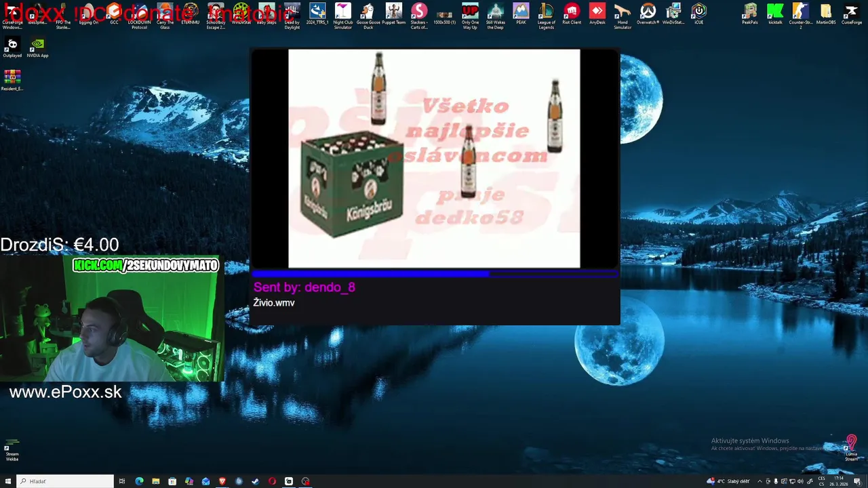868x488 pixels.
Task: Open Goose Goose Duck shortcut
Action: point(368,16)
